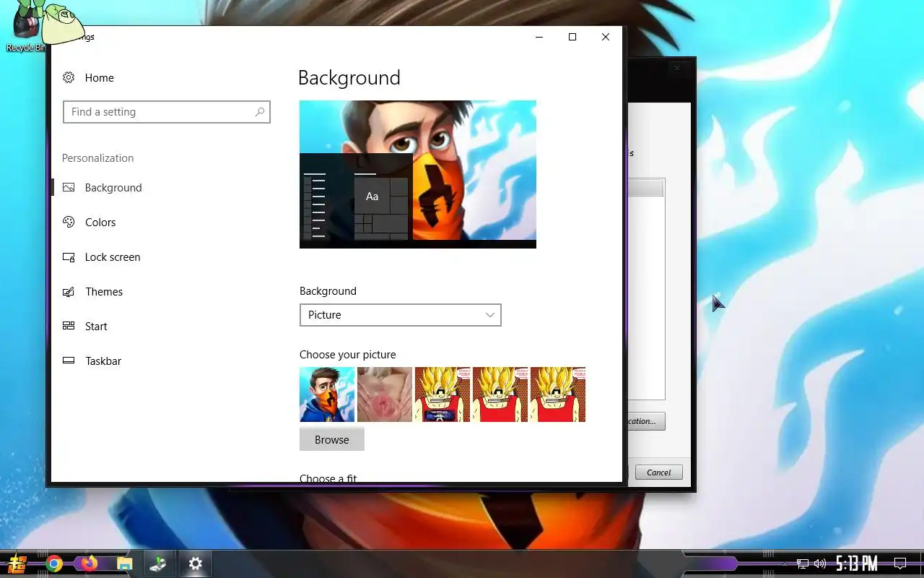Viewport: 924px width, 578px height.
Task: Click the Settings gear on the taskbar
Action: click(x=195, y=564)
